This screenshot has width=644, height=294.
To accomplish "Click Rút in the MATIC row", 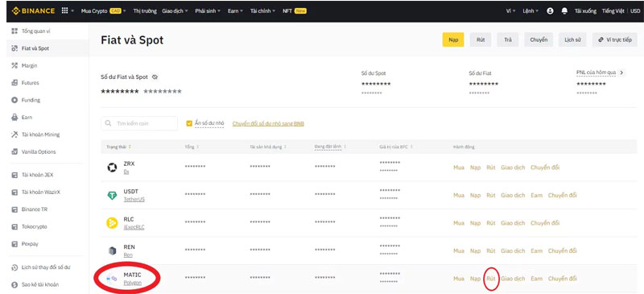I will click(x=491, y=279).
